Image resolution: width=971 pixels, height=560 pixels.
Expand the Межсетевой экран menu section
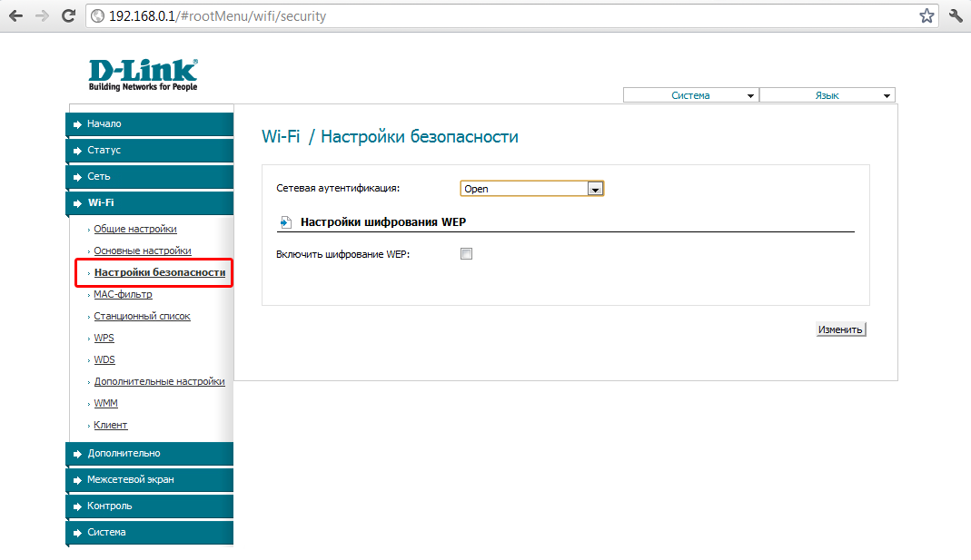[149, 479]
